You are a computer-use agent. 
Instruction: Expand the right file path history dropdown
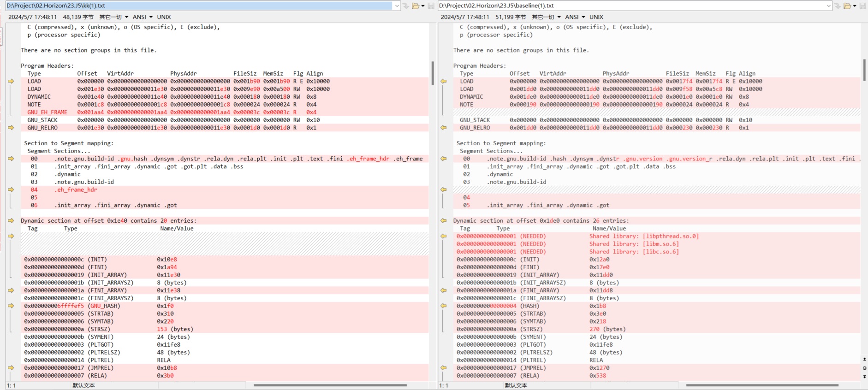[829, 6]
